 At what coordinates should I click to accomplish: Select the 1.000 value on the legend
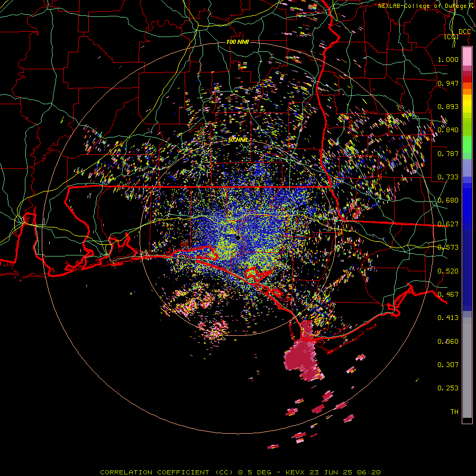[448, 59]
